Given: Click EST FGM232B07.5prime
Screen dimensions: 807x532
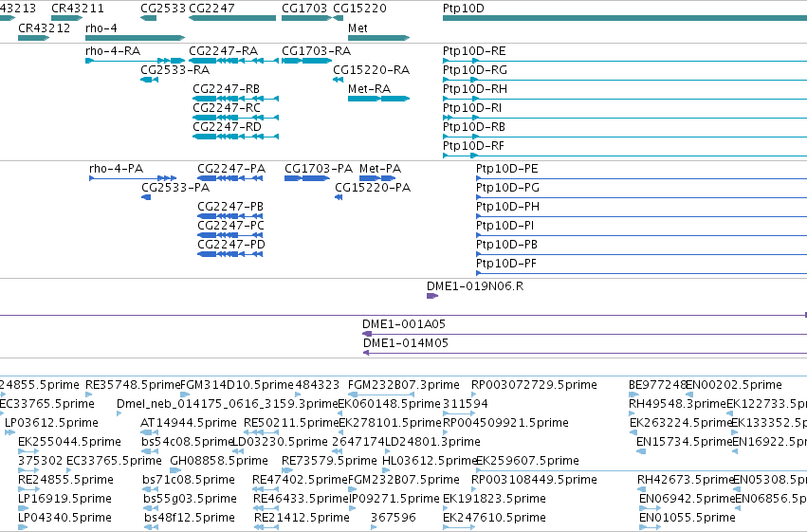Looking at the screenshot, I should point(404,480).
